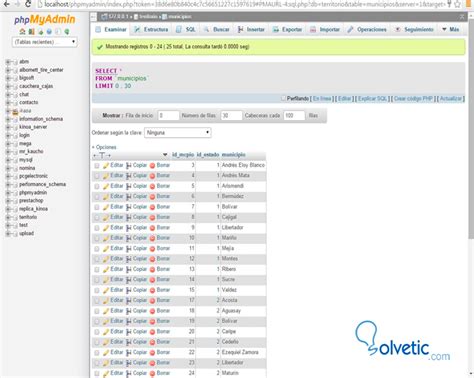Image resolution: width=474 pixels, height=378 pixels.
Task: Open the Tablas recientes dropdown
Action: [45, 42]
